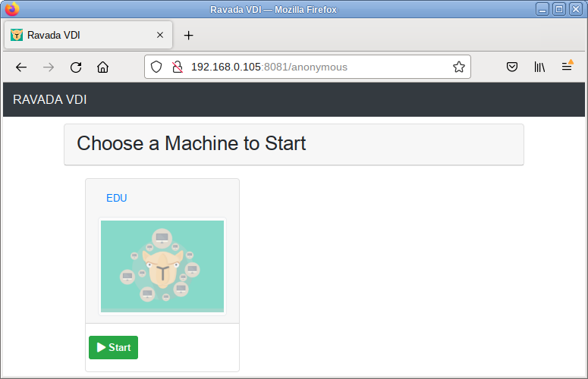The height and width of the screenshot is (379, 588).
Task: Maximize the Firefox window
Action: [x=558, y=9]
